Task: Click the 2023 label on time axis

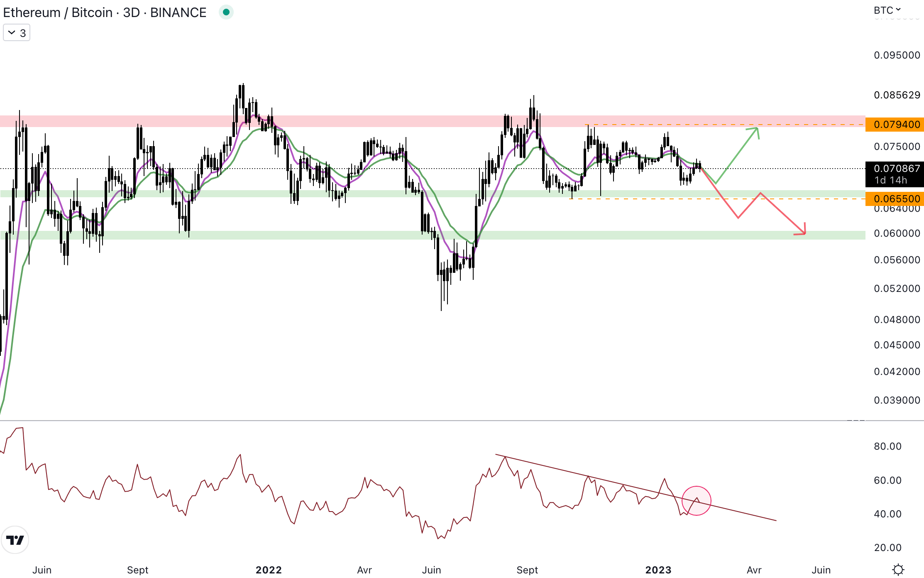Action: (658, 570)
